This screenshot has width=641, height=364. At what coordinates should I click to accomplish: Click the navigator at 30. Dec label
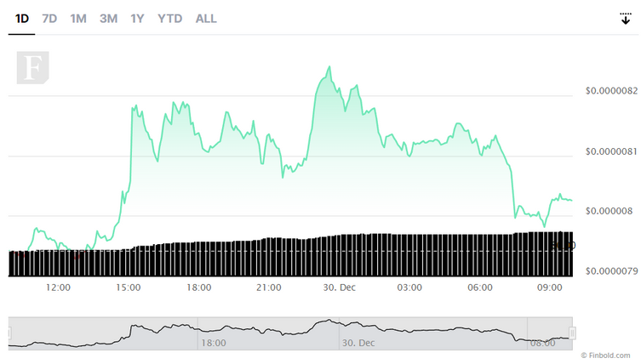point(358,343)
